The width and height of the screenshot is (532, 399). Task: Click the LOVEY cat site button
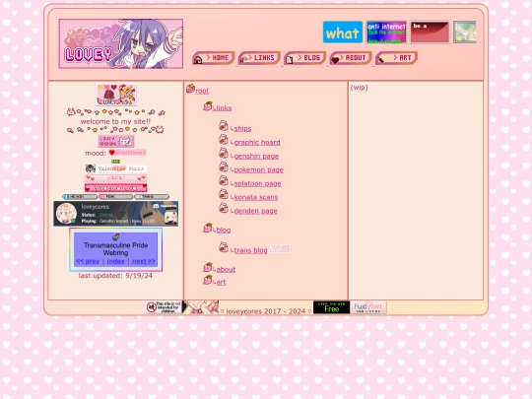pos(115,141)
